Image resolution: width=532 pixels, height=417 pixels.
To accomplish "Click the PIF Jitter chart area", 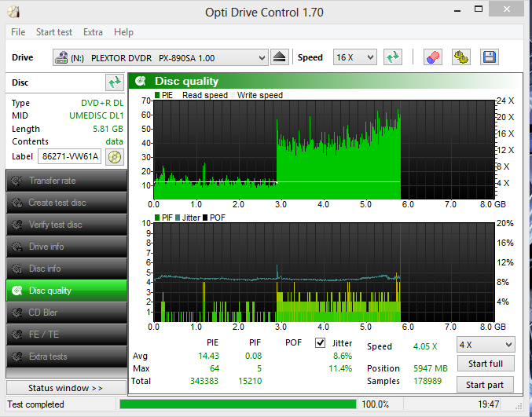I will point(324,273).
